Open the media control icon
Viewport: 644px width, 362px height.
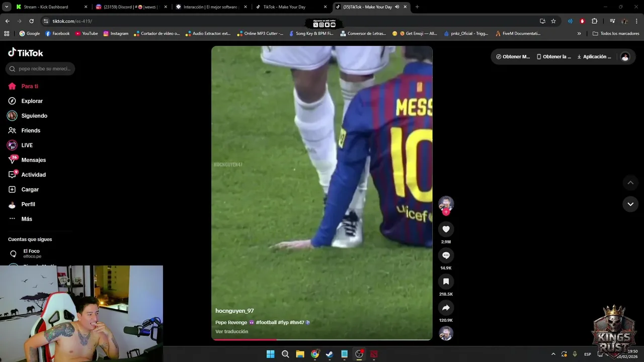pyautogui.click(x=612, y=21)
